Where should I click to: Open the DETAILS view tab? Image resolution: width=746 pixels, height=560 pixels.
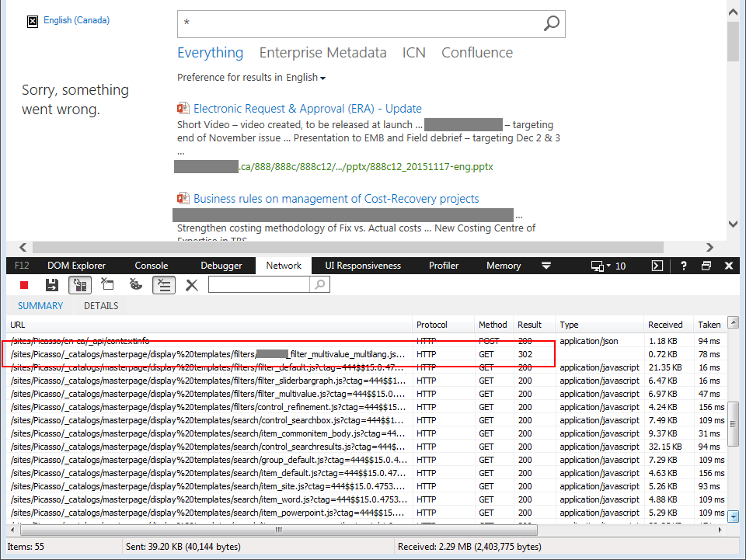point(101,306)
